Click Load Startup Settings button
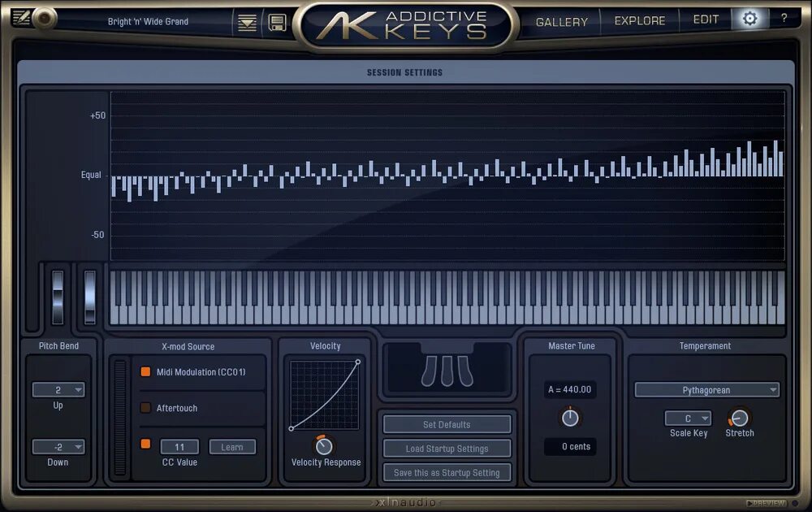 [x=447, y=449]
